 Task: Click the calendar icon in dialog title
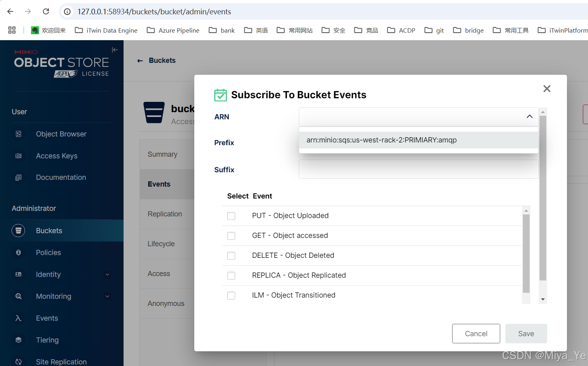[x=220, y=95]
